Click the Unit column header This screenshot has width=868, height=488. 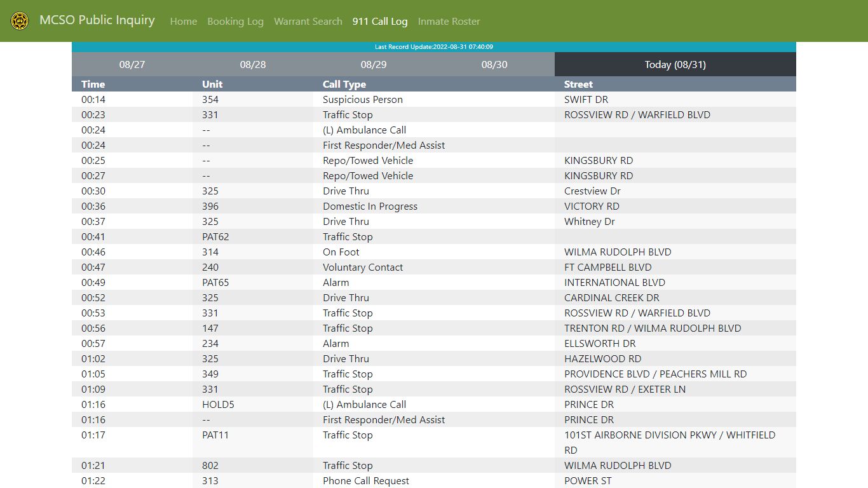[x=253, y=84]
